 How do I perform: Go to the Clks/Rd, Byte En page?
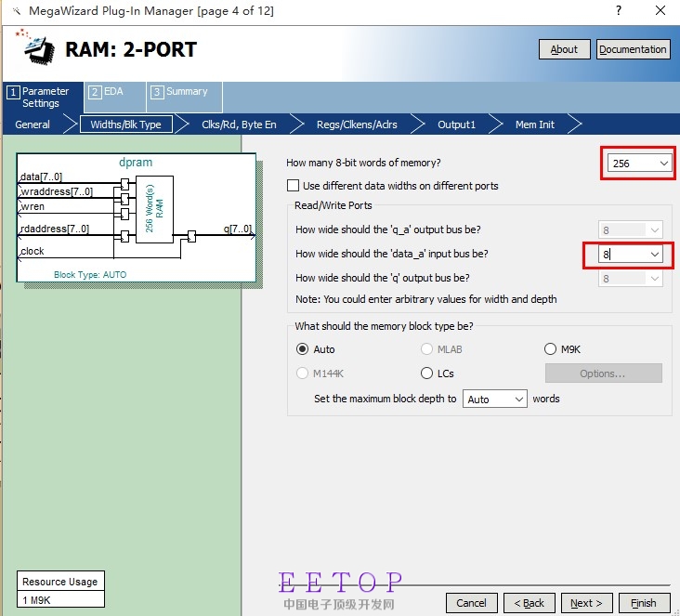239,125
